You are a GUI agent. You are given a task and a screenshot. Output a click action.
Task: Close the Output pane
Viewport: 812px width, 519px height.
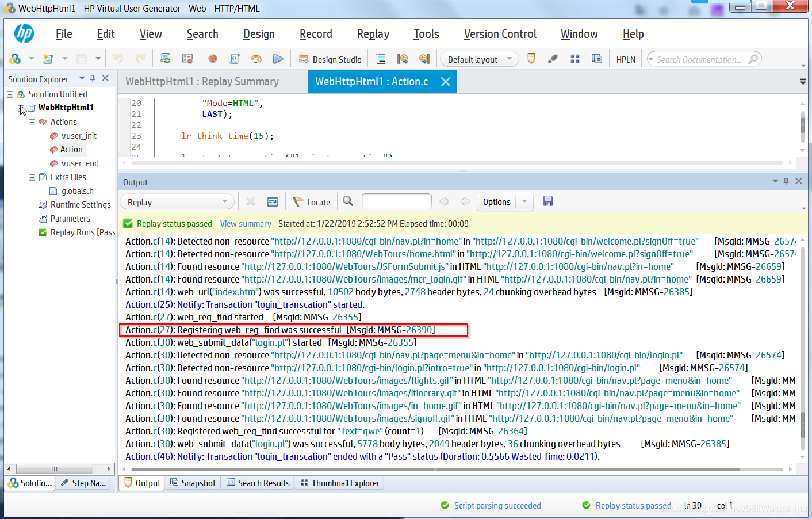tap(799, 181)
